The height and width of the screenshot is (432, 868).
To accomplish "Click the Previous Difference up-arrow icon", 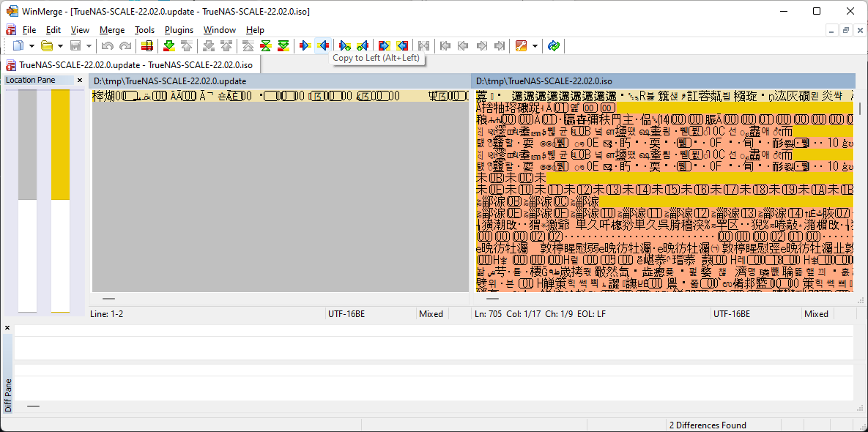I will [187, 46].
